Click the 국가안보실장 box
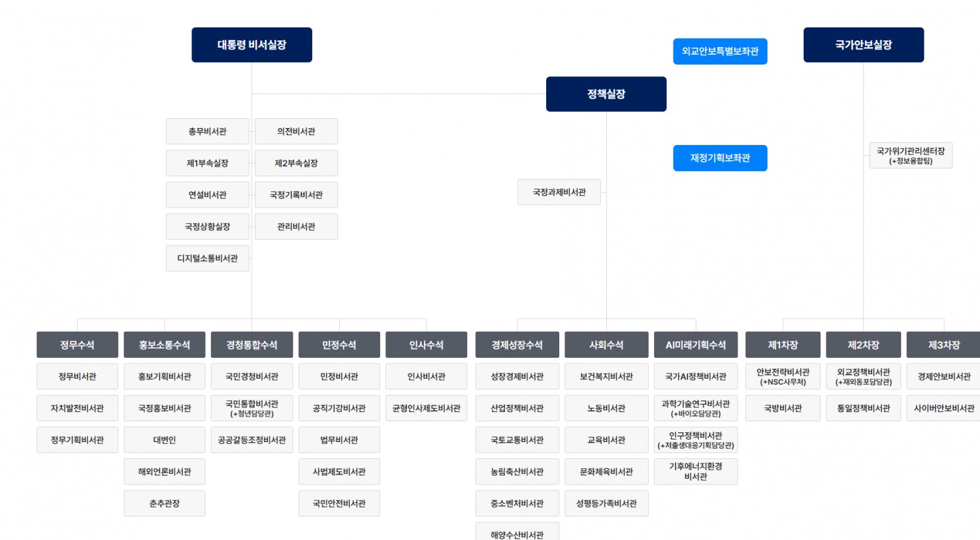 tap(864, 44)
